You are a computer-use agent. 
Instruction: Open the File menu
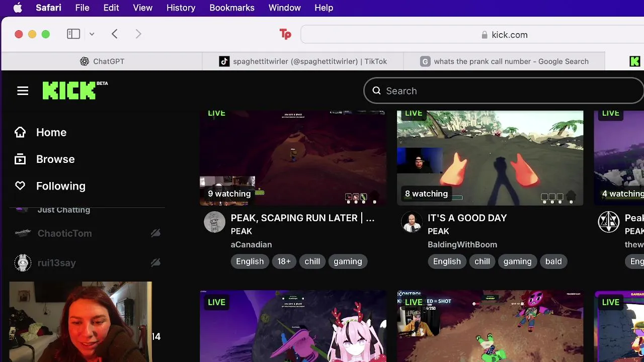point(82,8)
